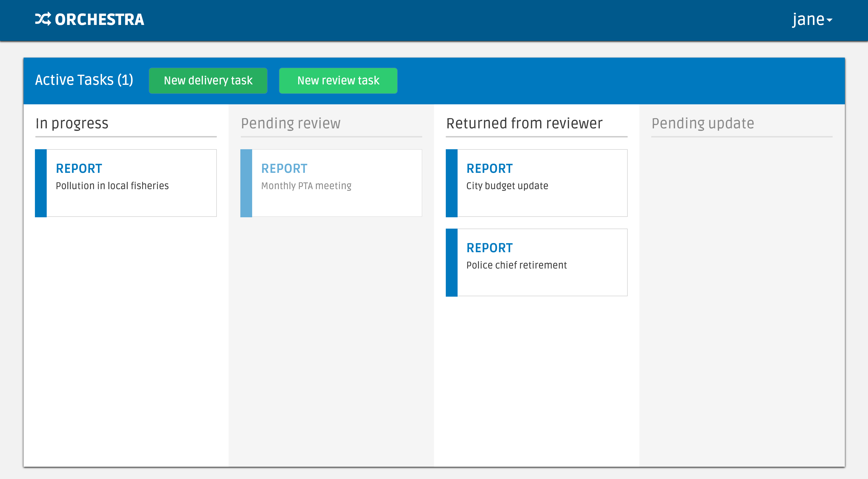Select the Returned from reviewer column header
Screen dimensions: 868x479
524,123
